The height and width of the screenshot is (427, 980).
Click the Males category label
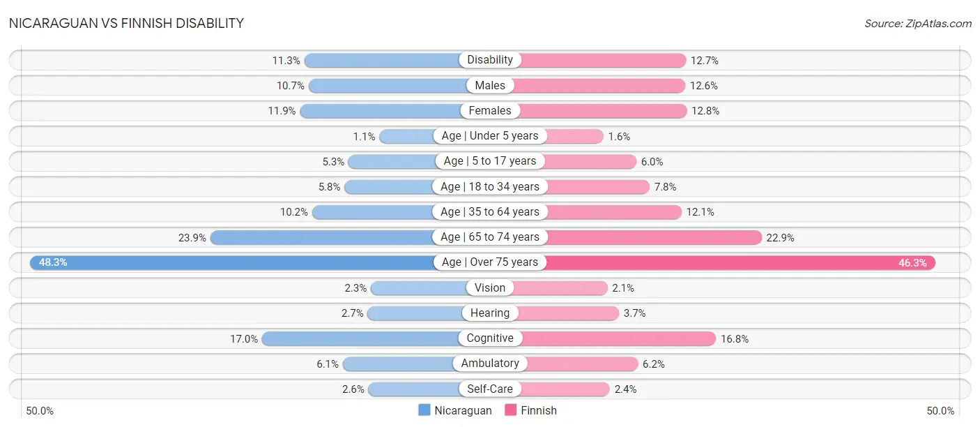click(490, 85)
